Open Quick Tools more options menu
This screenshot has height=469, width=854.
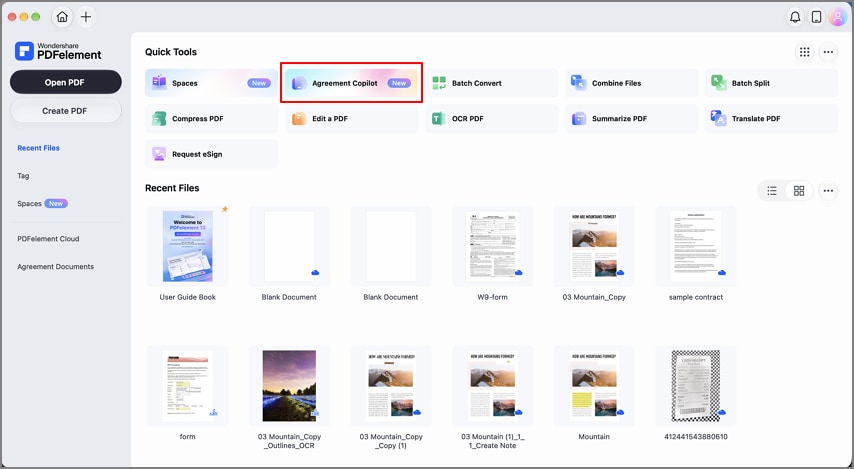coord(828,52)
